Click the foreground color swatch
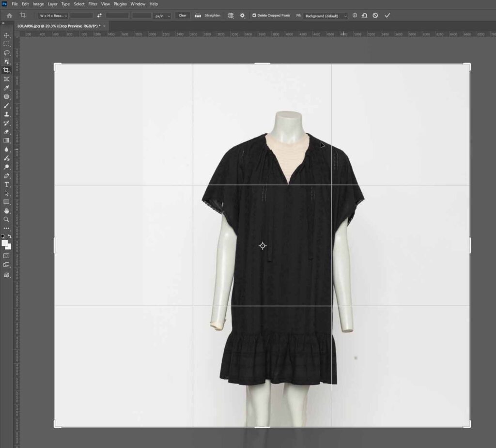 5,243
